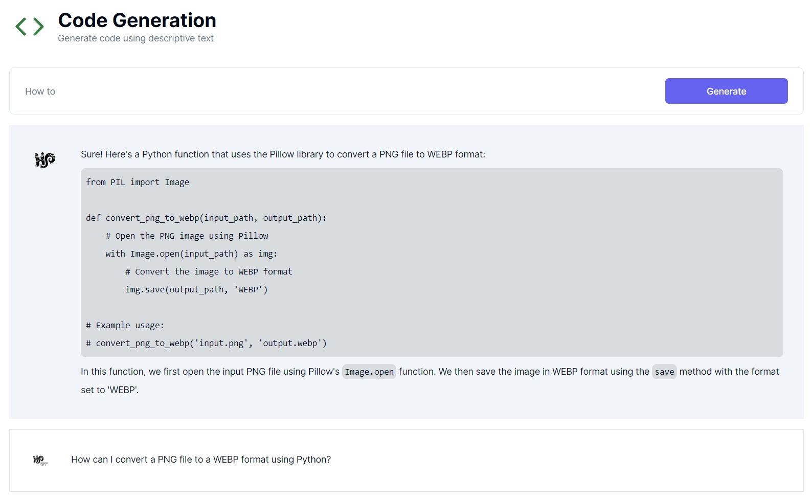Click the bot avatar beside the response
Screen dimensions: 812x504
point(44,160)
